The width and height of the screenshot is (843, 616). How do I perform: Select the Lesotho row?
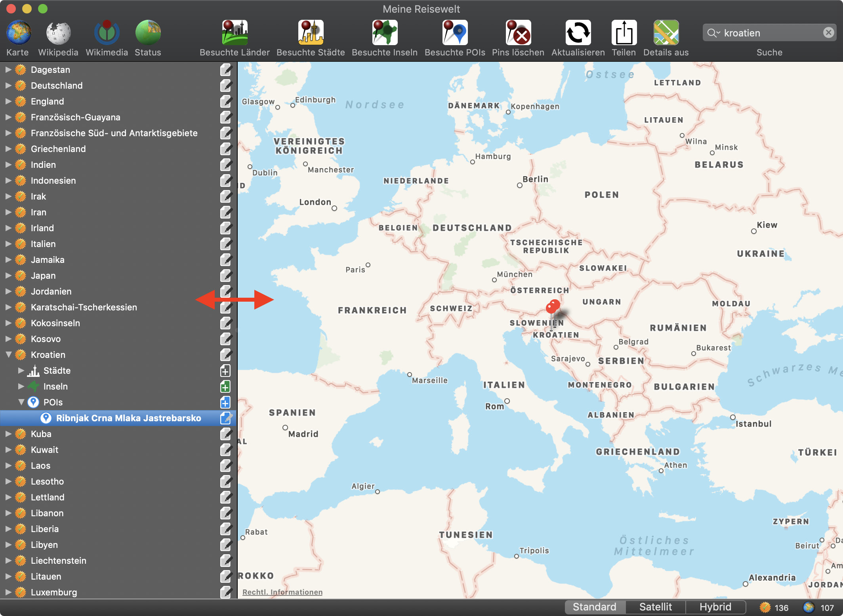click(118, 481)
